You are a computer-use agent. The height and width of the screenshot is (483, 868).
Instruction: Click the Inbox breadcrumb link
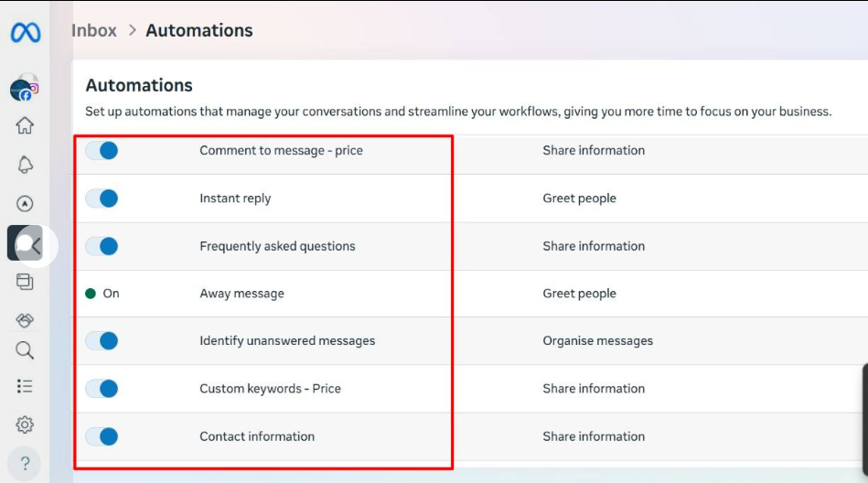[x=94, y=30]
